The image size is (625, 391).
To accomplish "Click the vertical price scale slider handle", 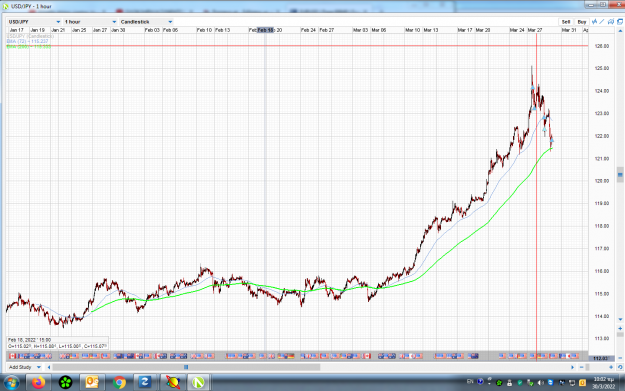I will pyautogui.click(x=620, y=174).
